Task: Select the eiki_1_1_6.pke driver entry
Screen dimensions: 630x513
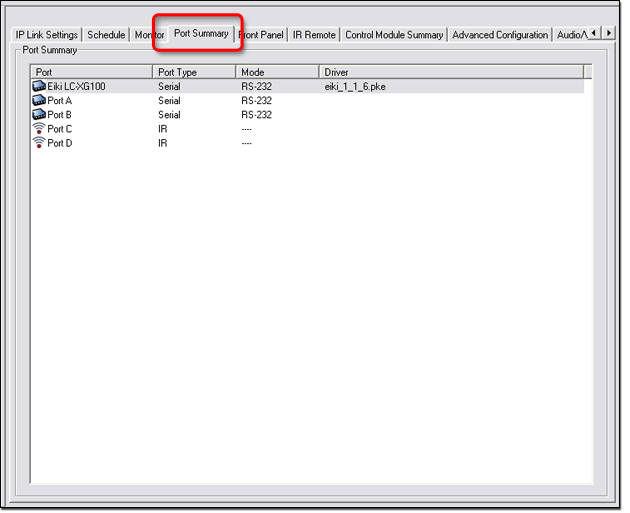Action: [x=355, y=87]
